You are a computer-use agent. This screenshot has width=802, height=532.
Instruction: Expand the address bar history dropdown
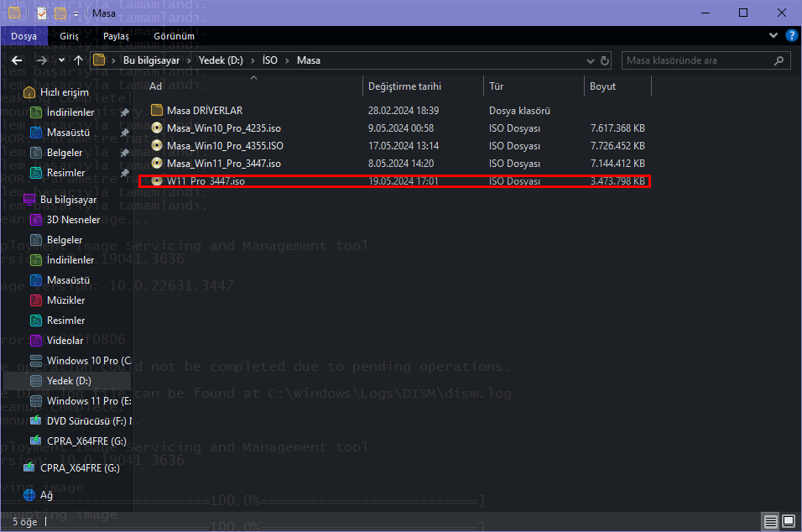point(591,61)
